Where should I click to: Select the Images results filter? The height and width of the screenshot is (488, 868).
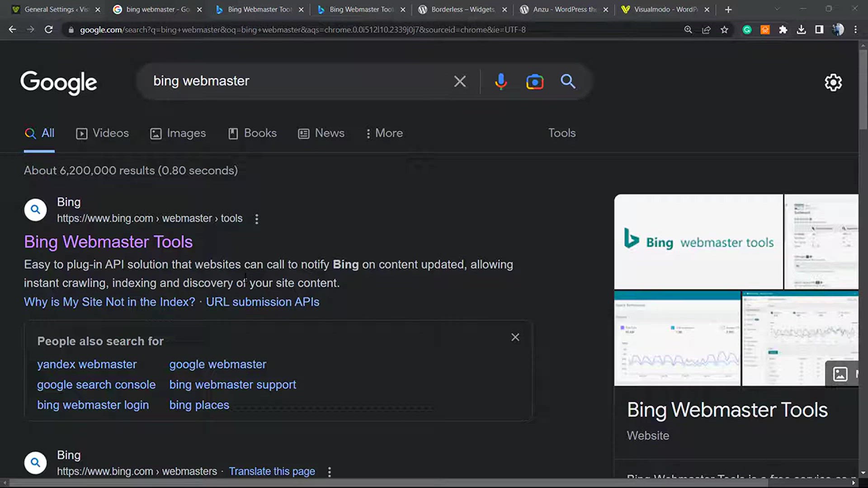click(178, 133)
